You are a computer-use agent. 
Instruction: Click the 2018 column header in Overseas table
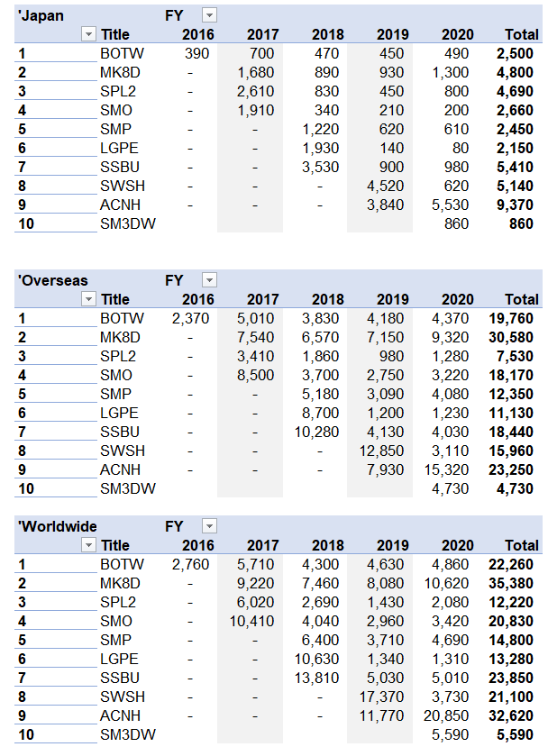click(x=327, y=299)
